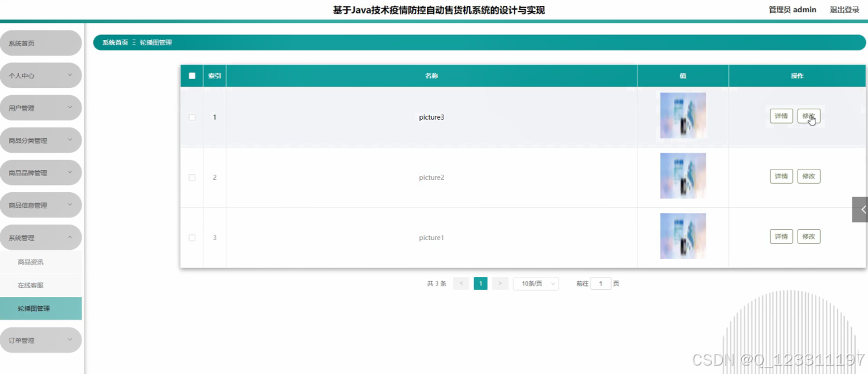Click the picture3 name cell
868x374 pixels.
(432, 117)
